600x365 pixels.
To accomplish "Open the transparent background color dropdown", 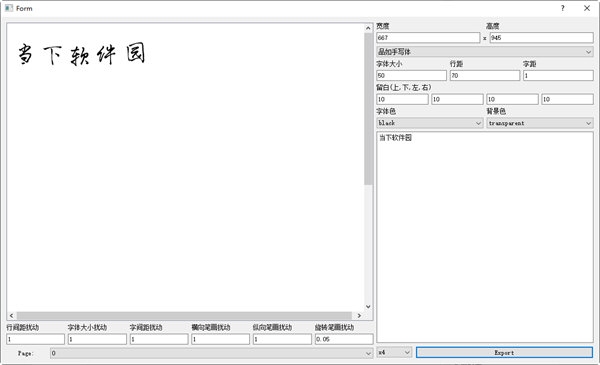I will pos(540,123).
